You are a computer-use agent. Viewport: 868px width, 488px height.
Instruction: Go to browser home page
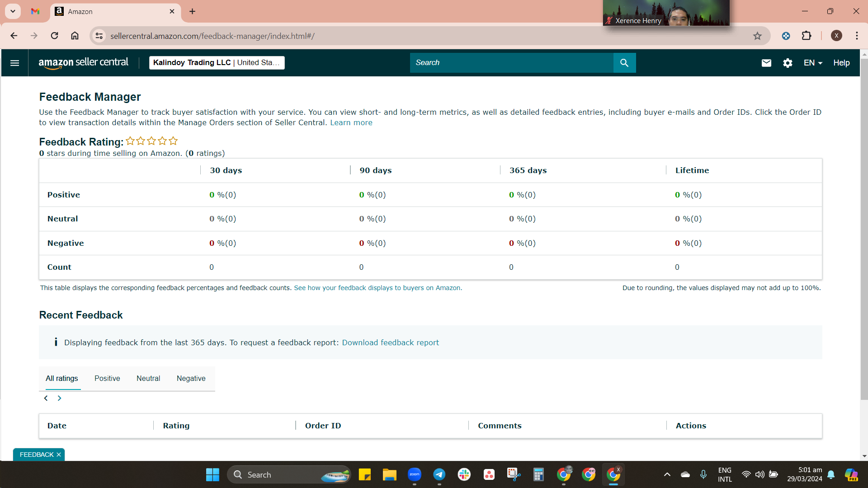[x=75, y=36]
